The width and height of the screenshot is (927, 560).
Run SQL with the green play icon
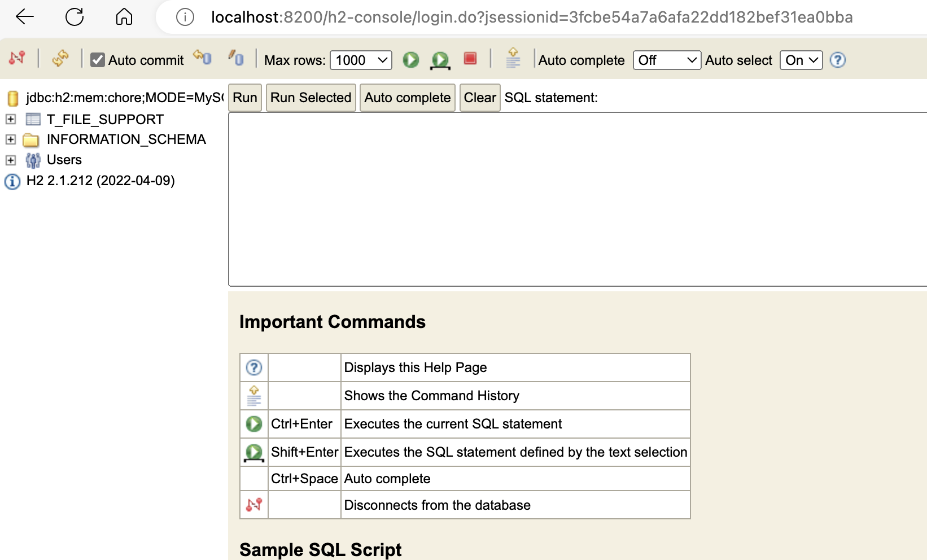410,60
